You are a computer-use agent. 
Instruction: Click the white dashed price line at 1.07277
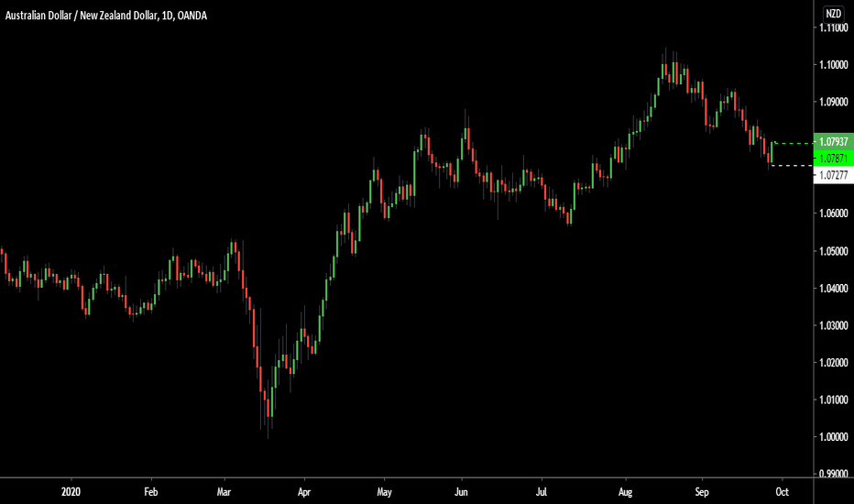coord(792,165)
